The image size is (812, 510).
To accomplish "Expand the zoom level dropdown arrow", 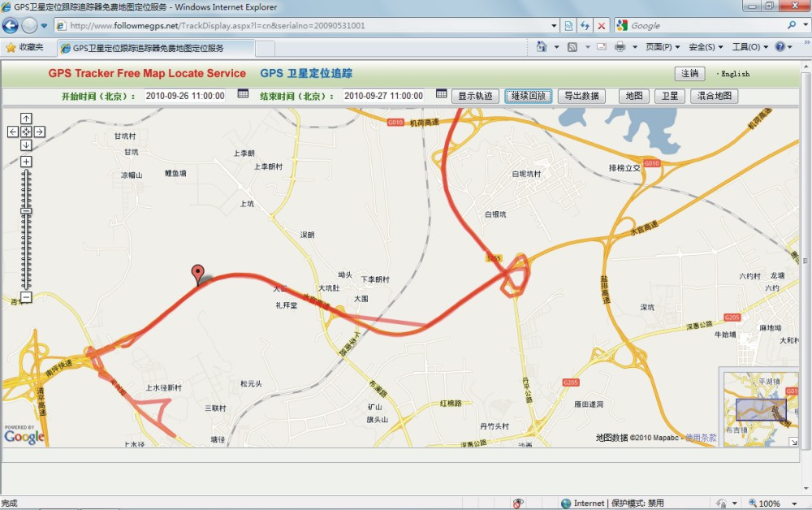I will click(x=794, y=504).
